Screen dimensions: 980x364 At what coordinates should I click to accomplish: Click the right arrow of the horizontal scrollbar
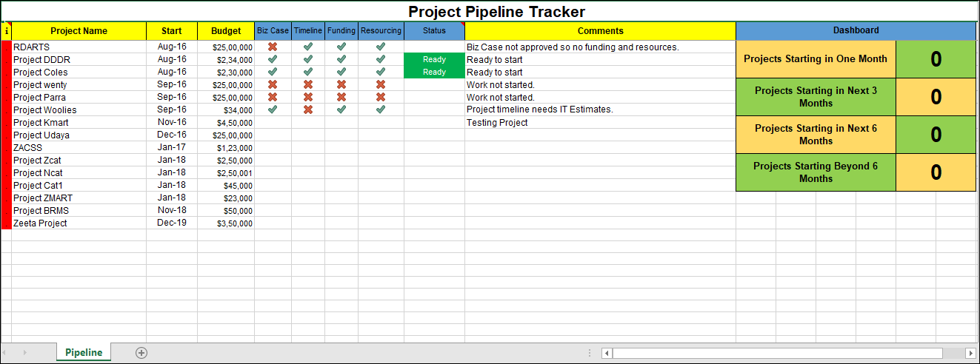(x=970, y=353)
